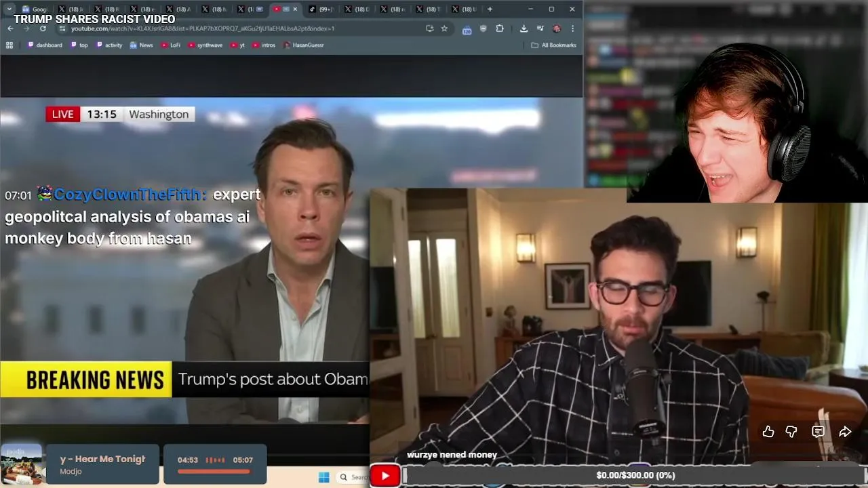This screenshot has width=868, height=488.
Task: Click the LIVE badge on news video
Action: 62,114
